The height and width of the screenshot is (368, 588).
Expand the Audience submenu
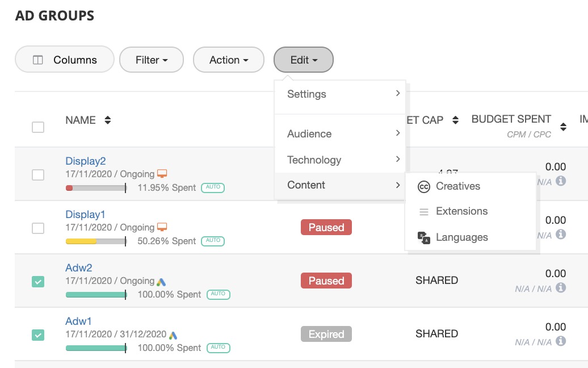[x=340, y=134]
